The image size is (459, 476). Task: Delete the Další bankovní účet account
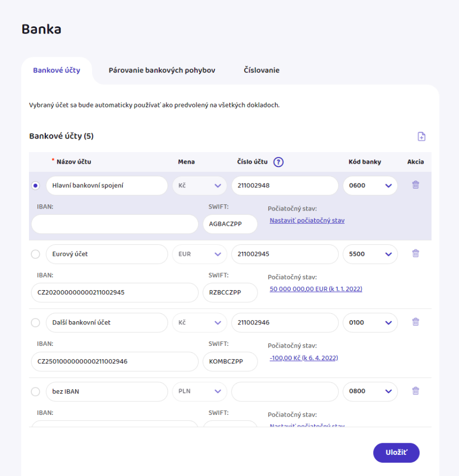(x=416, y=322)
